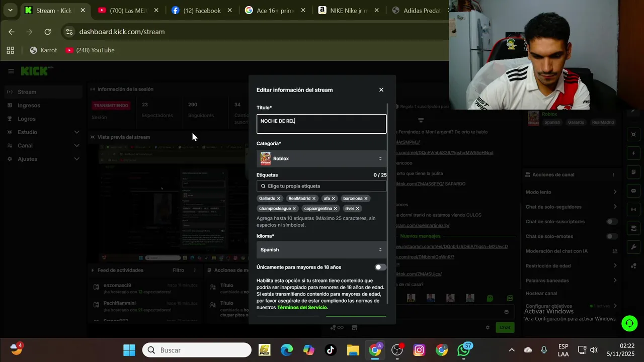Viewport: 644px width, 362px height.
Task: Open the Filtro in Feed de actividades
Action: (x=178, y=270)
